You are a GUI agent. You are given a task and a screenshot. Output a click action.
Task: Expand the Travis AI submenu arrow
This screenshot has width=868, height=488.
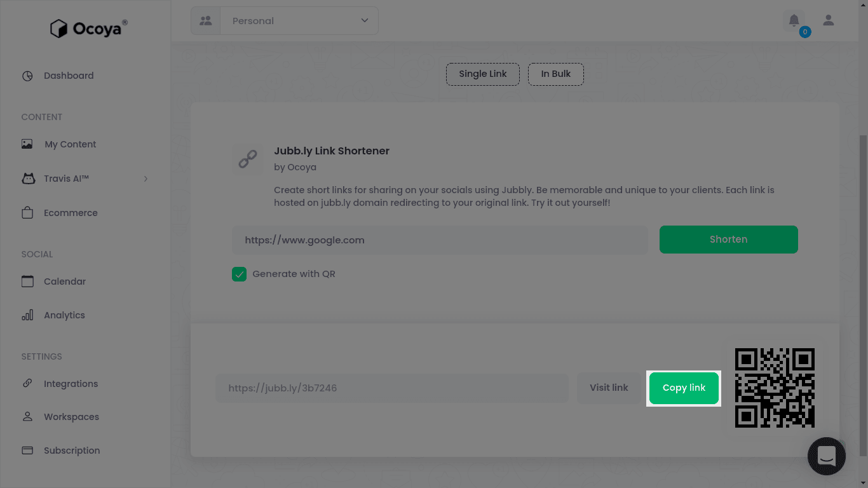[x=146, y=179]
